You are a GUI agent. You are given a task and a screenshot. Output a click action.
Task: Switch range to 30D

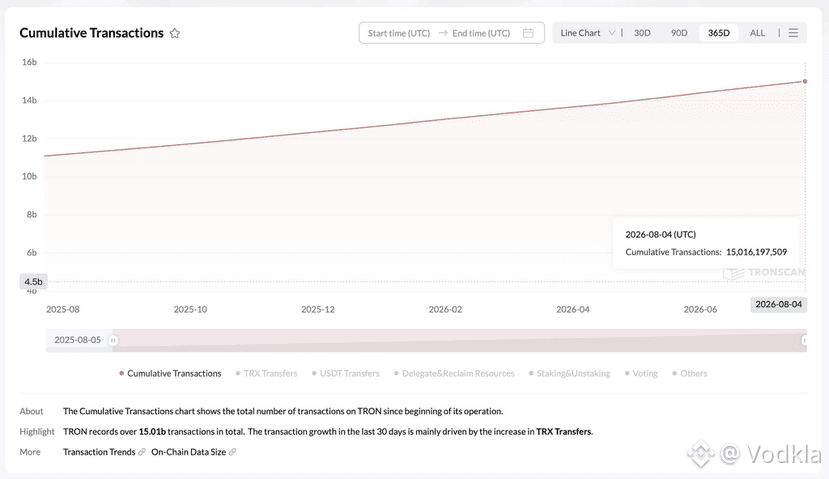tap(642, 33)
